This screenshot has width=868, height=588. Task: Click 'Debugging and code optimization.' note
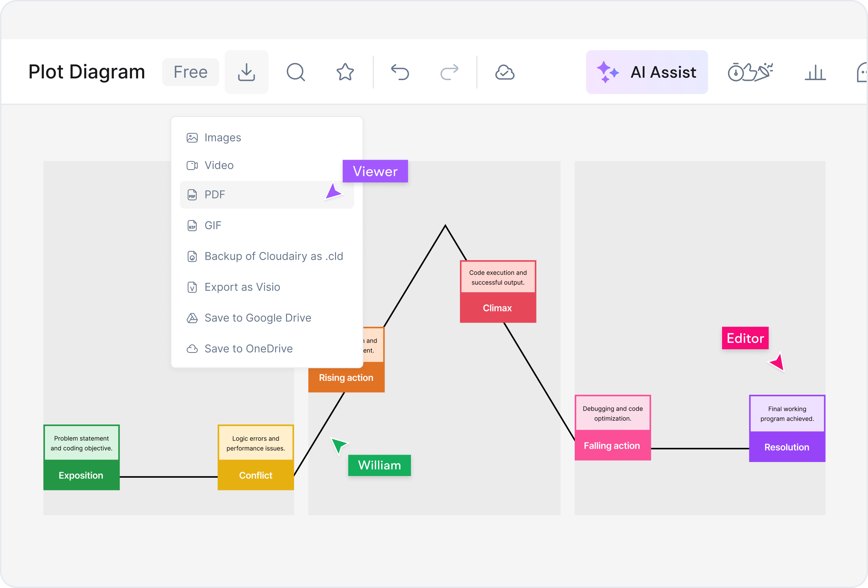(612, 413)
